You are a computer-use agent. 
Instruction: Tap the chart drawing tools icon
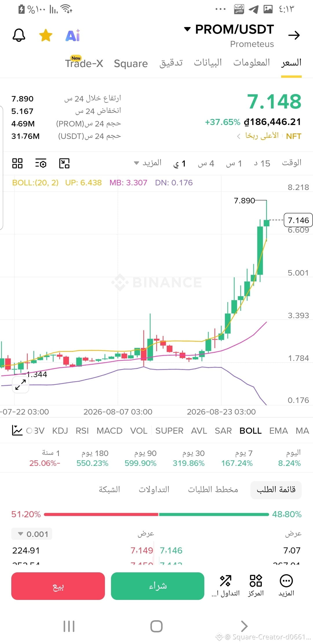click(x=64, y=163)
